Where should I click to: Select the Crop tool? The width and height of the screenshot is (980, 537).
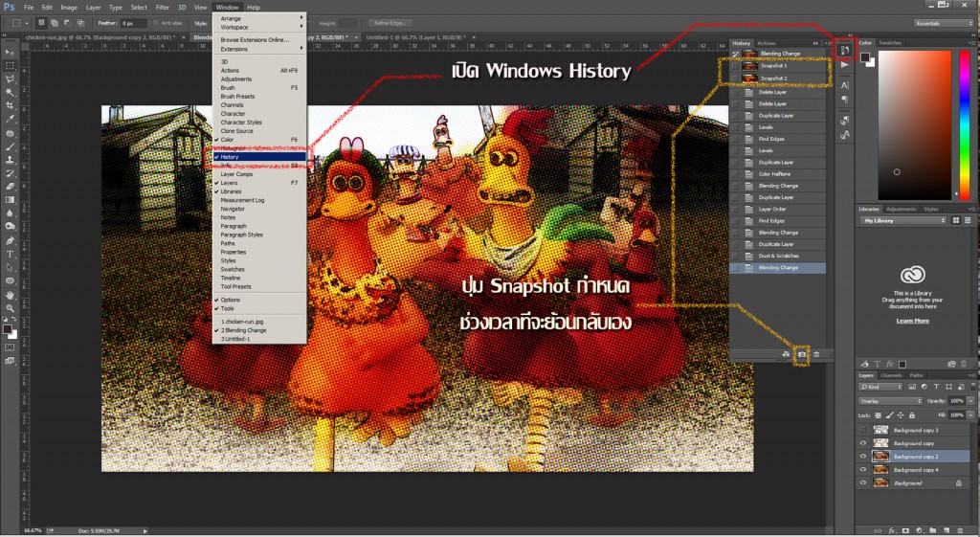click(10, 105)
